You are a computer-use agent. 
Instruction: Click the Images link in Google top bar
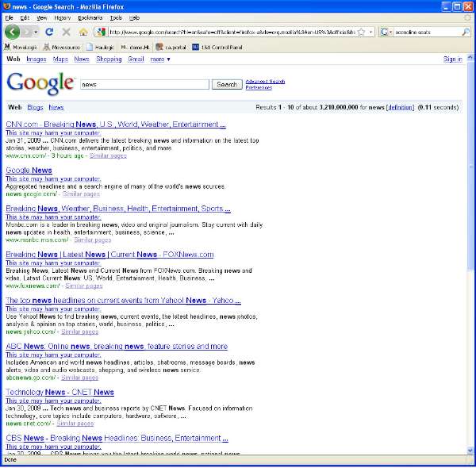coord(36,59)
